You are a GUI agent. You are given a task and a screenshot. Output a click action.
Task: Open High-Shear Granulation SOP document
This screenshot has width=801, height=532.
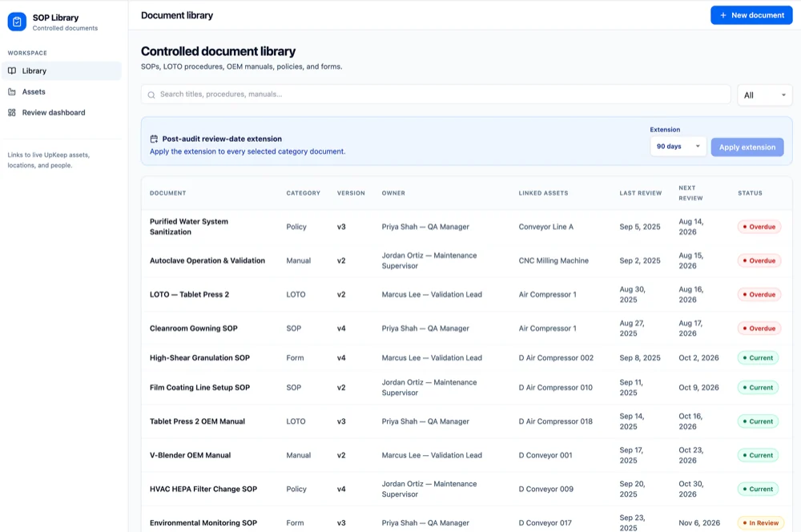pos(199,357)
